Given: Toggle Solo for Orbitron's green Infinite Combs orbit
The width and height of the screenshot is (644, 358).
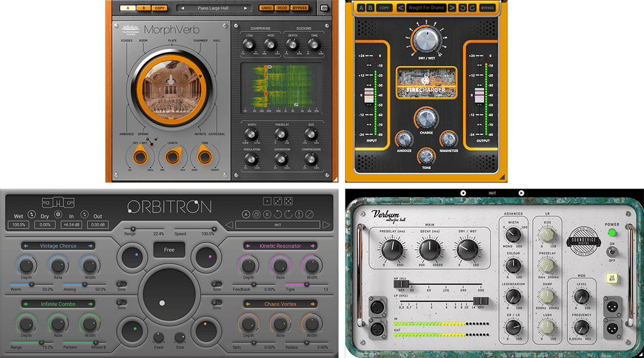Looking at the screenshot, I should 121,302.
